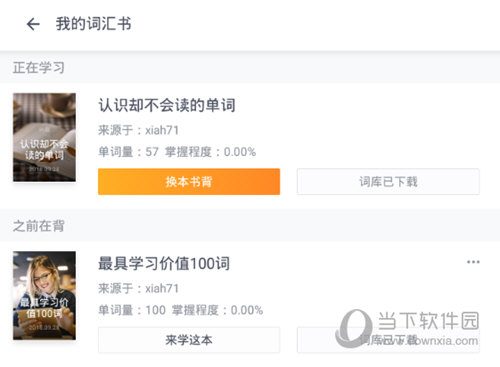Click 掌握程度 0.00% for the current book
This screenshot has width=500, height=367.
tap(210, 152)
